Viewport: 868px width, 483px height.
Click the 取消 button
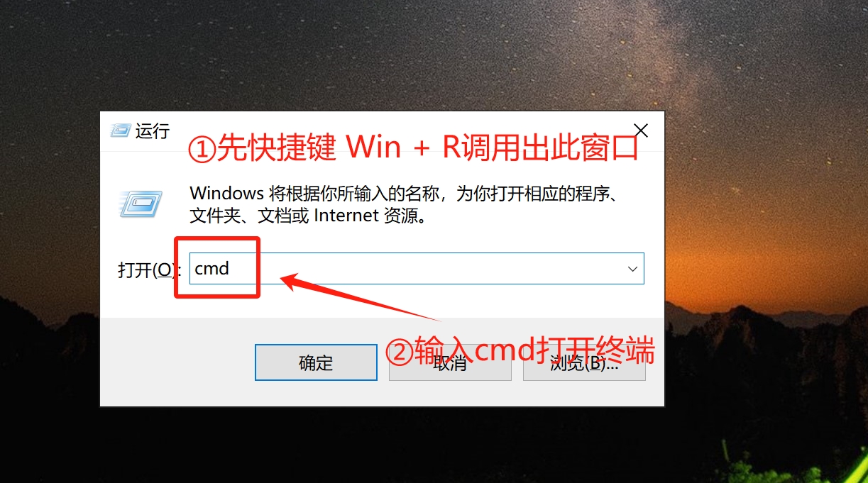[x=450, y=362]
